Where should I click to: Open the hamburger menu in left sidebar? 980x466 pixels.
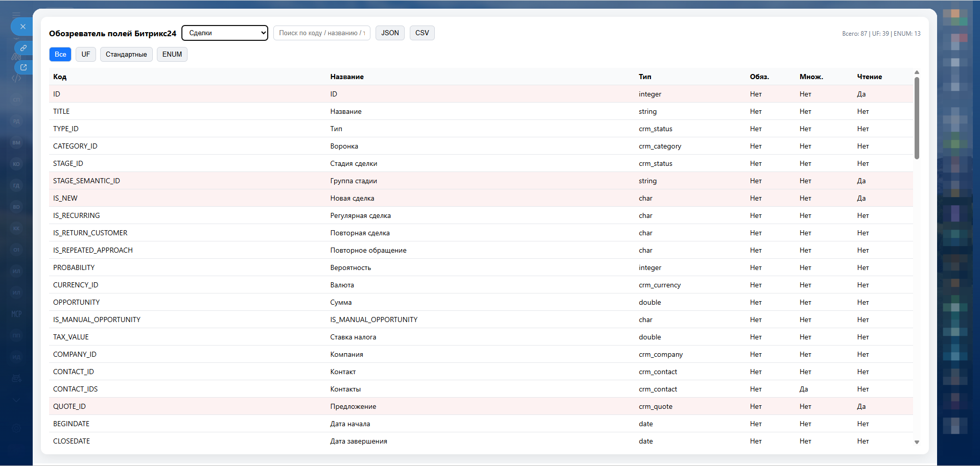tap(16, 15)
